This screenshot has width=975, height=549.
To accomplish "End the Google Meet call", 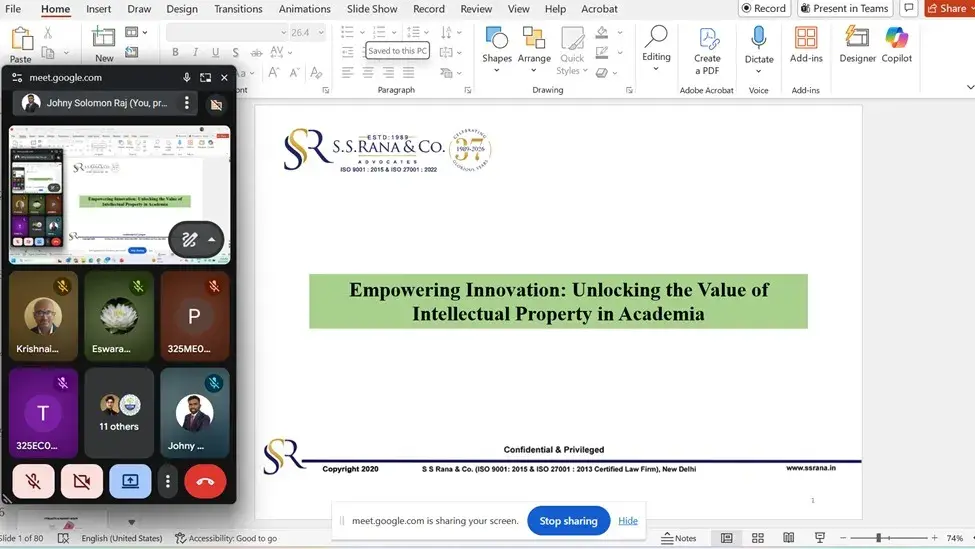I will (205, 481).
